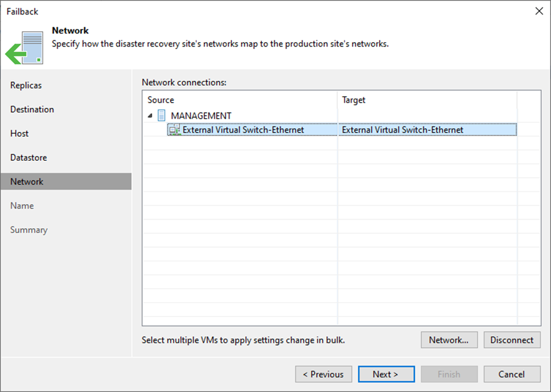This screenshot has height=392, width=551.
Task: Proceed with the Next button
Action: click(x=385, y=374)
